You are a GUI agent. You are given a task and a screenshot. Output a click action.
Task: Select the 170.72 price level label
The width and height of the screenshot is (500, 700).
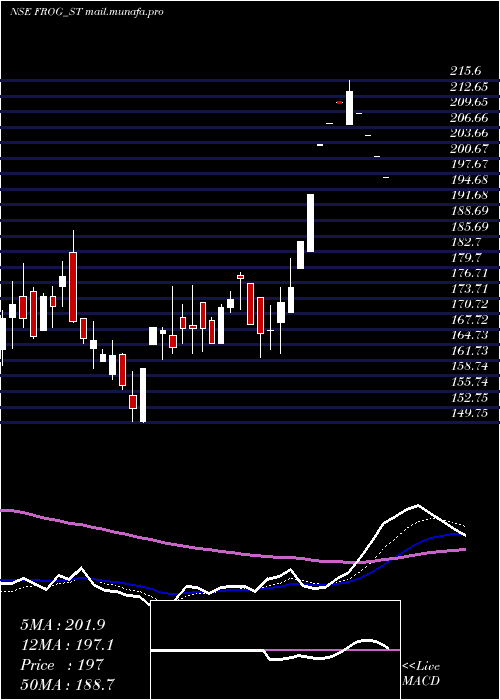point(469,304)
